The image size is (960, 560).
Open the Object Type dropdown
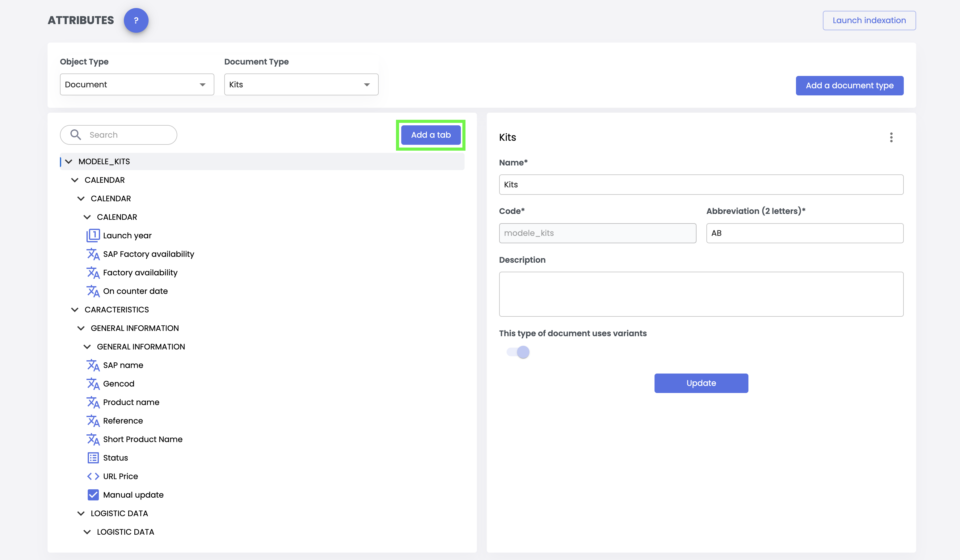137,85
